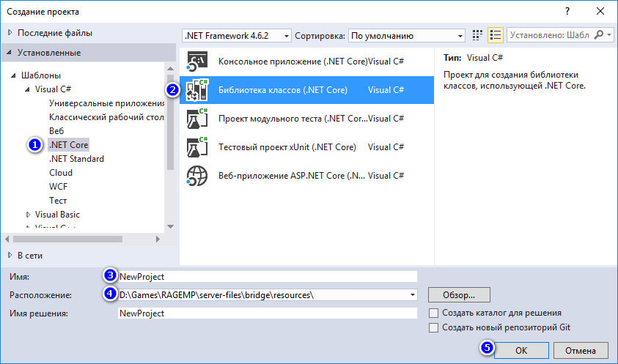Click the search magnifier icon
Screen dimensions: 618x364
(598, 35)
